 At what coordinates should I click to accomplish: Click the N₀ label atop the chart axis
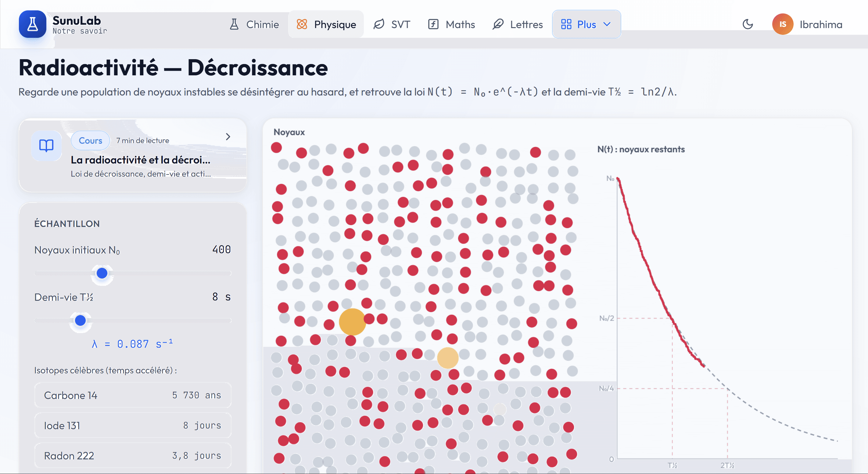(x=610, y=178)
